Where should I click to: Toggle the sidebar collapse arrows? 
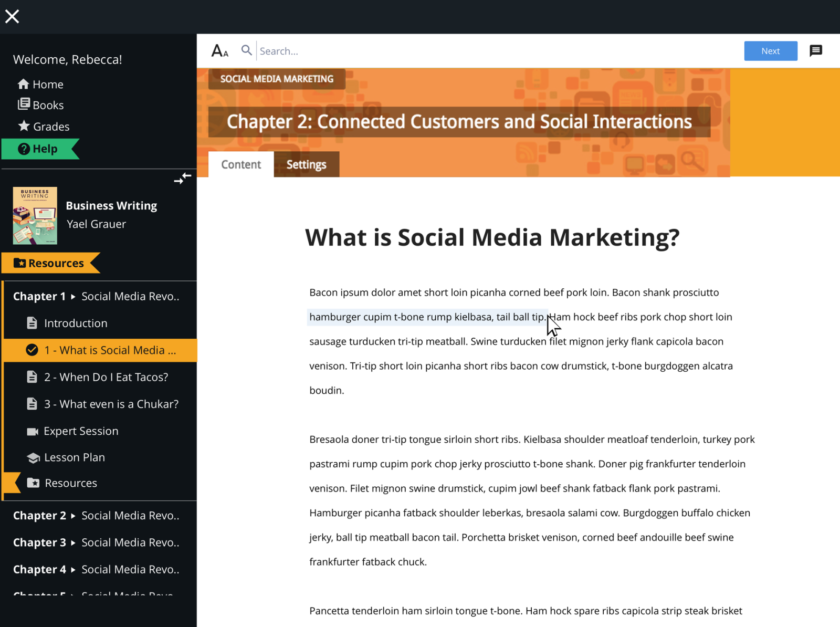pos(182,179)
